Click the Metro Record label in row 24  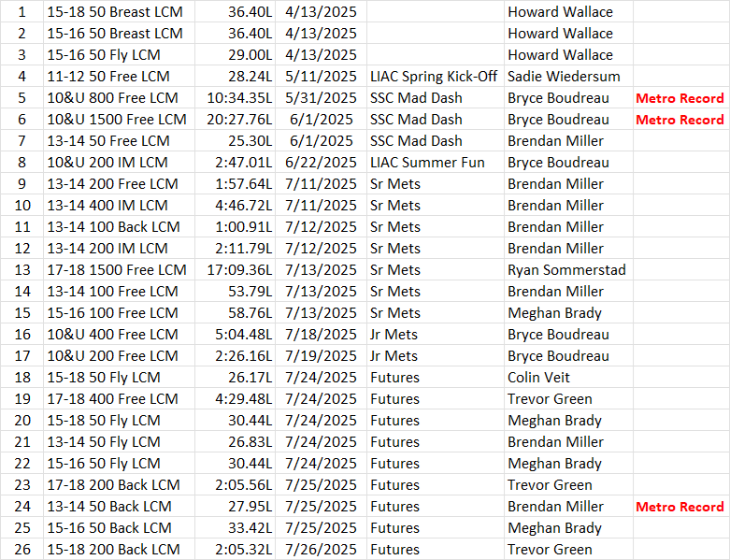[x=680, y=507]
